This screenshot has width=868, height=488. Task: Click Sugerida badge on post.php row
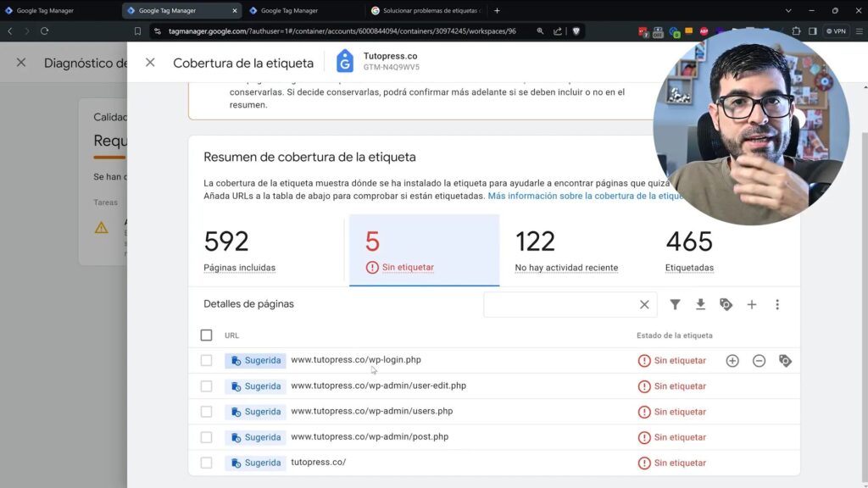255,437
